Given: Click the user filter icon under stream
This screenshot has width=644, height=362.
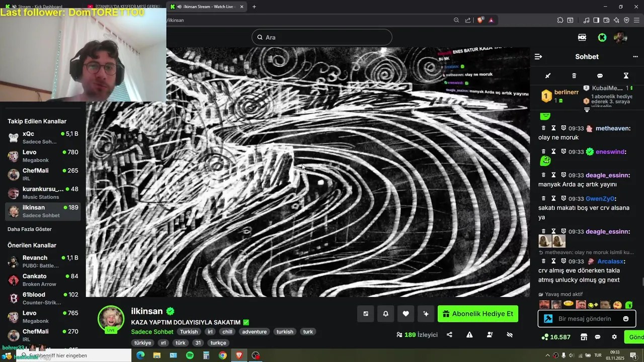Looking at the screenshot, I should (x=490, y=335).
